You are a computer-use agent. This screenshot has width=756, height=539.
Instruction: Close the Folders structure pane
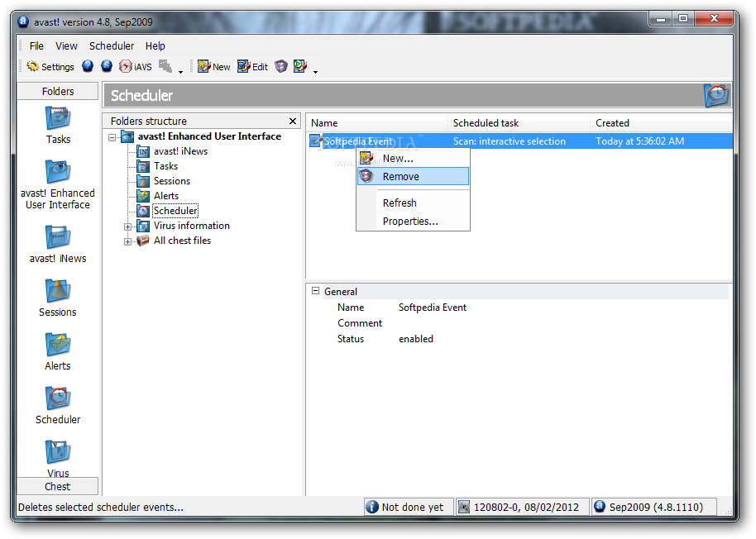[x=293, y=121]
